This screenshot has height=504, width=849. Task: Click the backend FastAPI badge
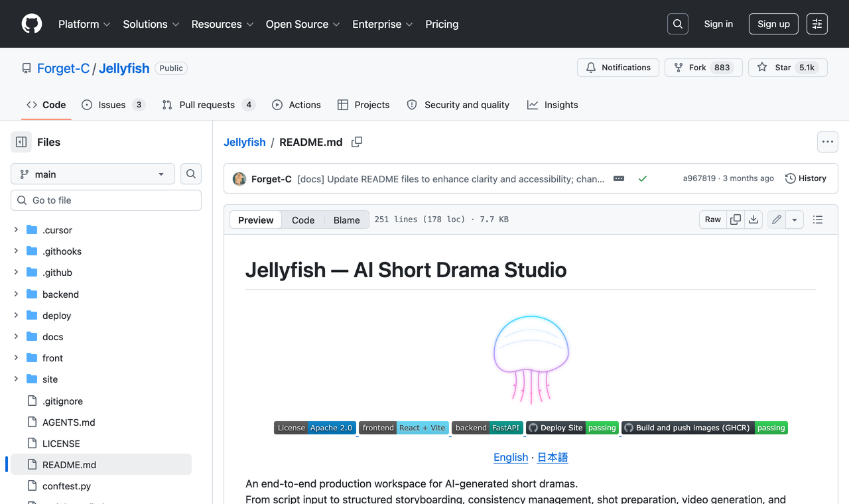click(x=488, y=428)
